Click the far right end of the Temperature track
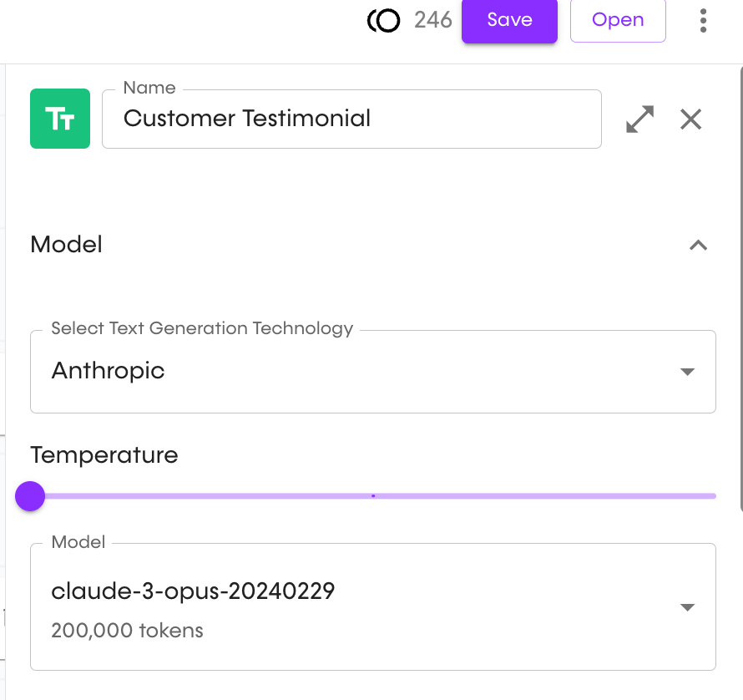 [x=713, y=496]
